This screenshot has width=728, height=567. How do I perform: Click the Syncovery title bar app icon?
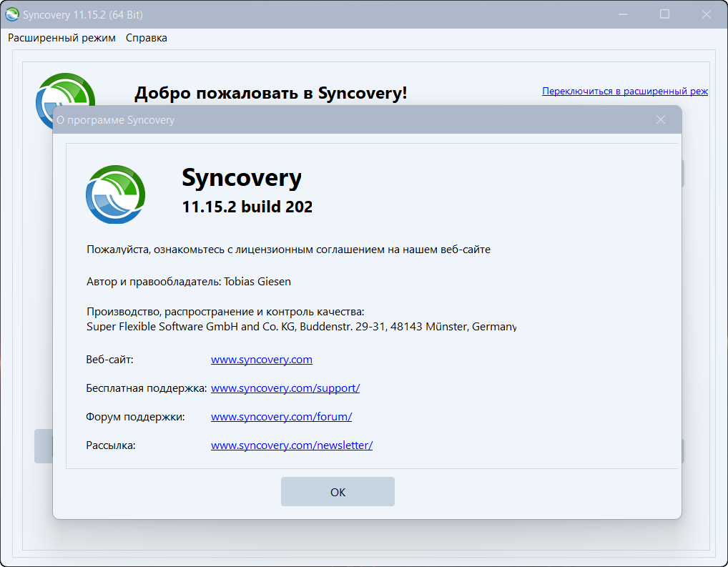[12, 14]
